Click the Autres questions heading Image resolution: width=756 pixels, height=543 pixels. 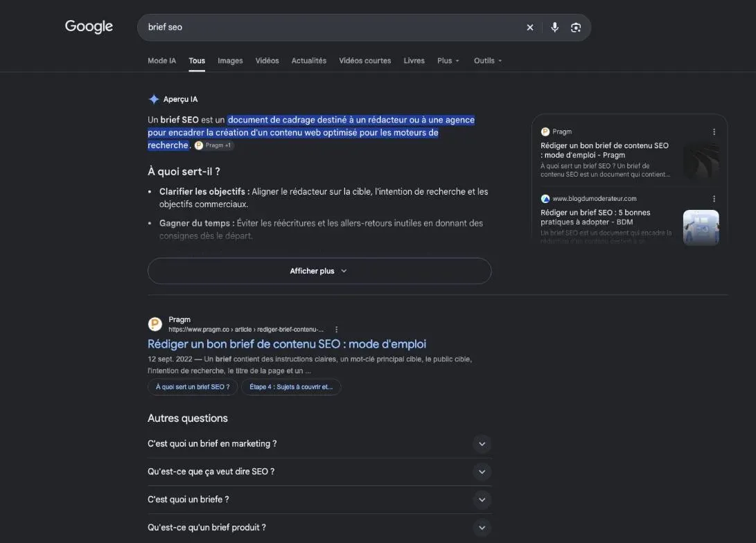click(x=188, y=418)
